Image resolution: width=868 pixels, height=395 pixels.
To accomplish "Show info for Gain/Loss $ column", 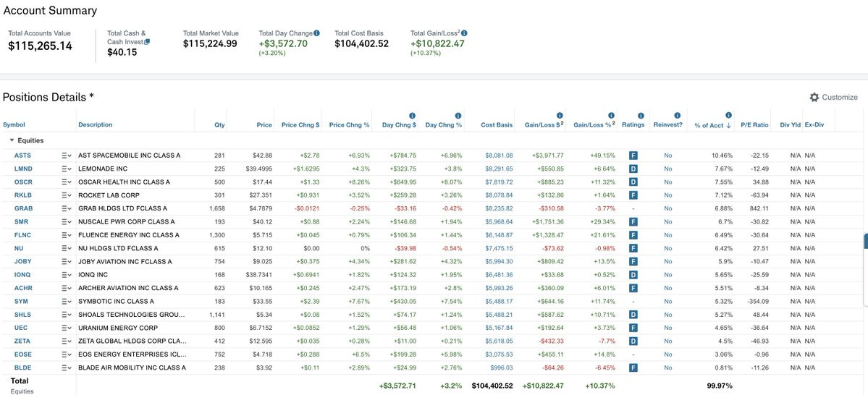I will (x=560, y=116).
